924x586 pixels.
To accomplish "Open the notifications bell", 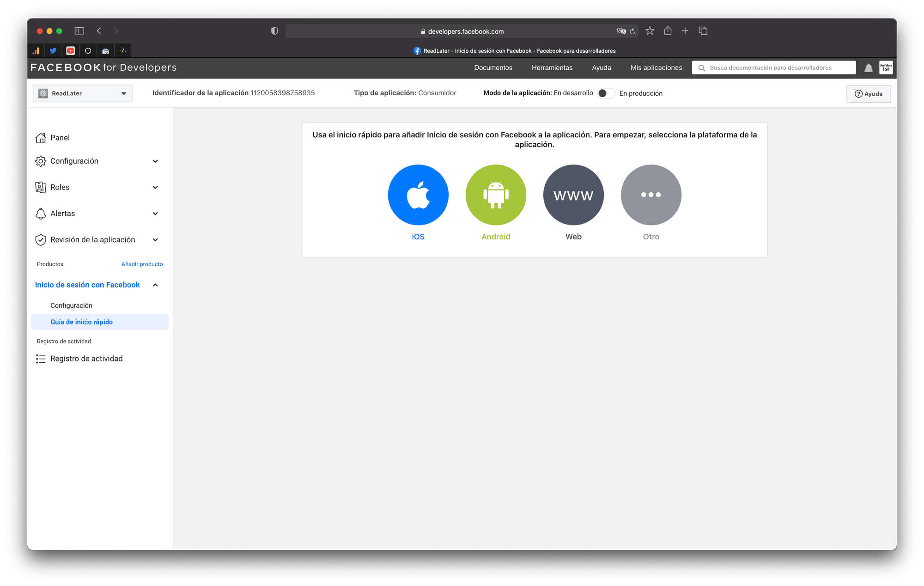I will (x=869, y=68).
